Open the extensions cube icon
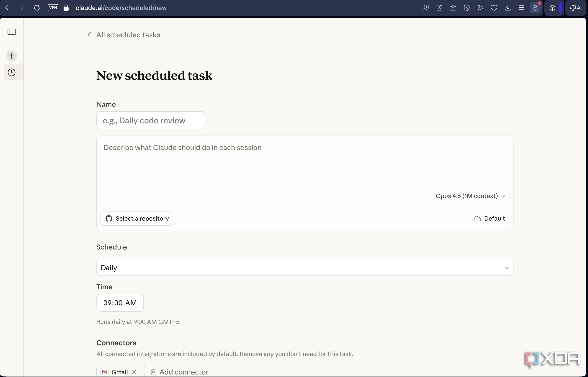 (x=552, y=8)
